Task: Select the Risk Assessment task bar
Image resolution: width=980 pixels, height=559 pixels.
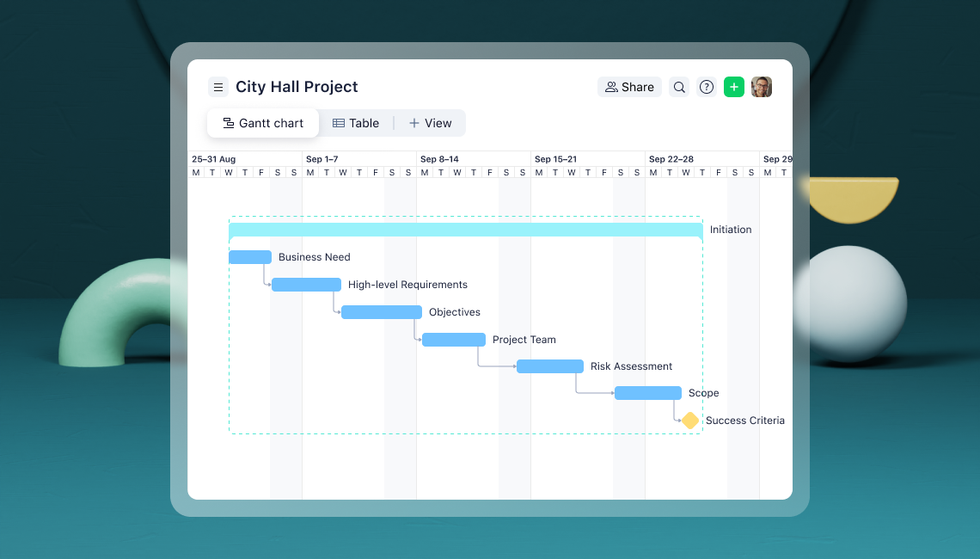Action: click(549, 365)
